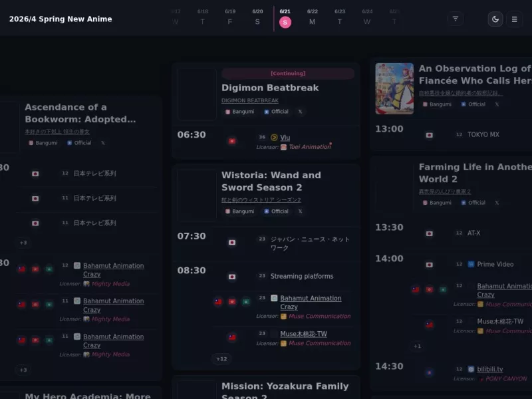The width and height of the screenshot is (532, 399).
Task: Open Digimon Beatbreak X profile icon
Action: pyautogui.click(x=301, y=112)
